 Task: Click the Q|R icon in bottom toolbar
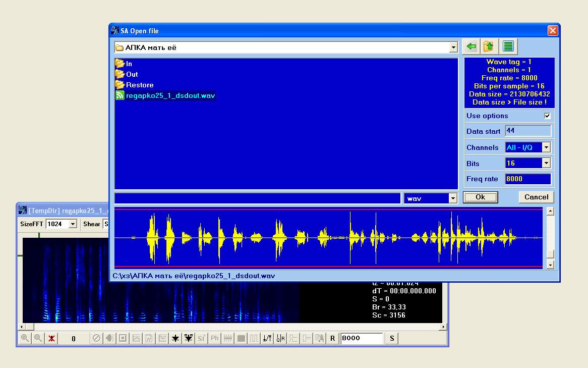point(280,338)
